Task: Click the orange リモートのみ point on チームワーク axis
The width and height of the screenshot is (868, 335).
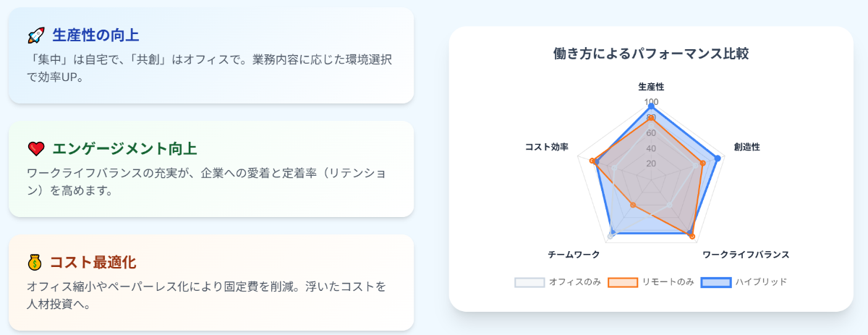Action: tap(633, 205)
